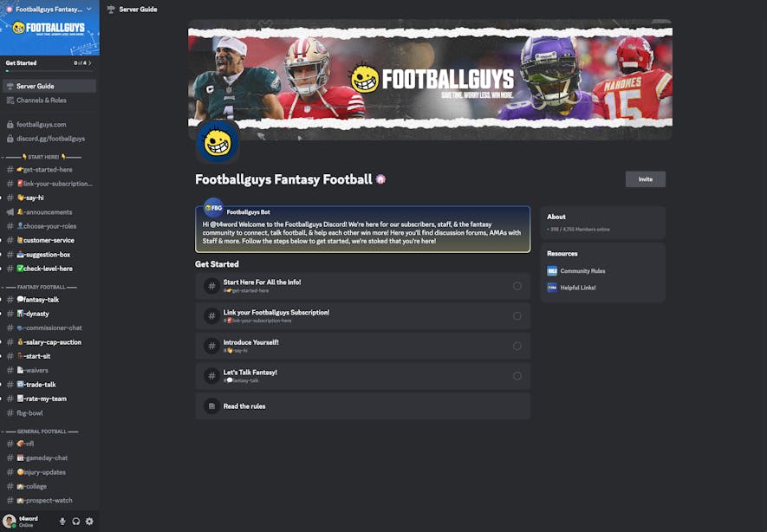Click the Read the rules icon
This screenshot has height=532, width=767.
coord(211,406)
